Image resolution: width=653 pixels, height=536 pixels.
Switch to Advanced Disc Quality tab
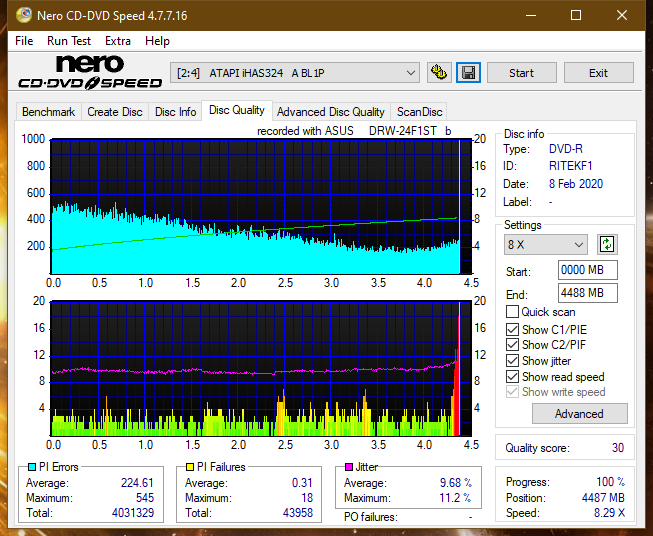coord(331,112)
